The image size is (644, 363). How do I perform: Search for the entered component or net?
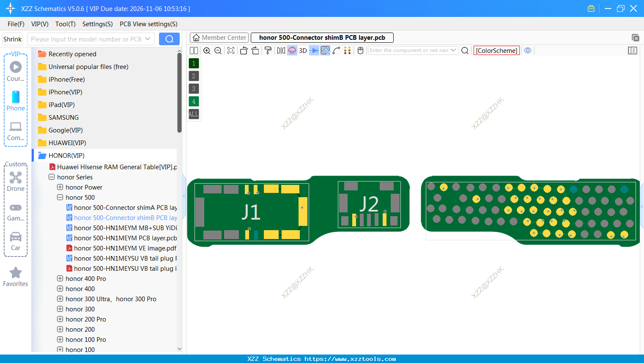pyautogui.click(x=465, y=50)
